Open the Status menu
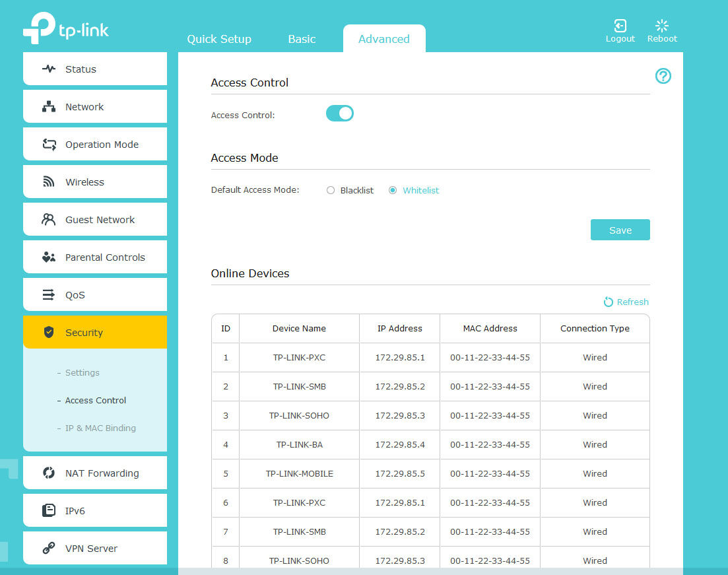The width and height of the screenshot is (728, 575). click(x=95, y=69)
